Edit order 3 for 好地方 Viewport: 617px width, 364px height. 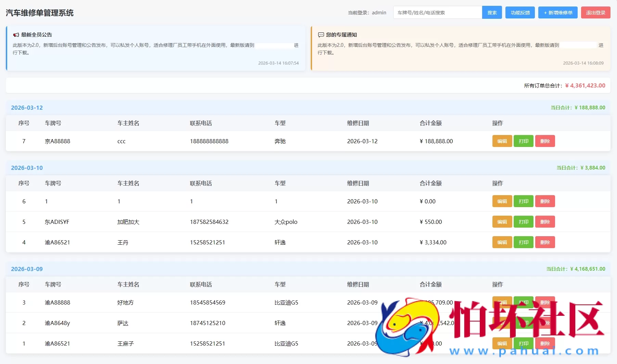click(x=502, y=302)
